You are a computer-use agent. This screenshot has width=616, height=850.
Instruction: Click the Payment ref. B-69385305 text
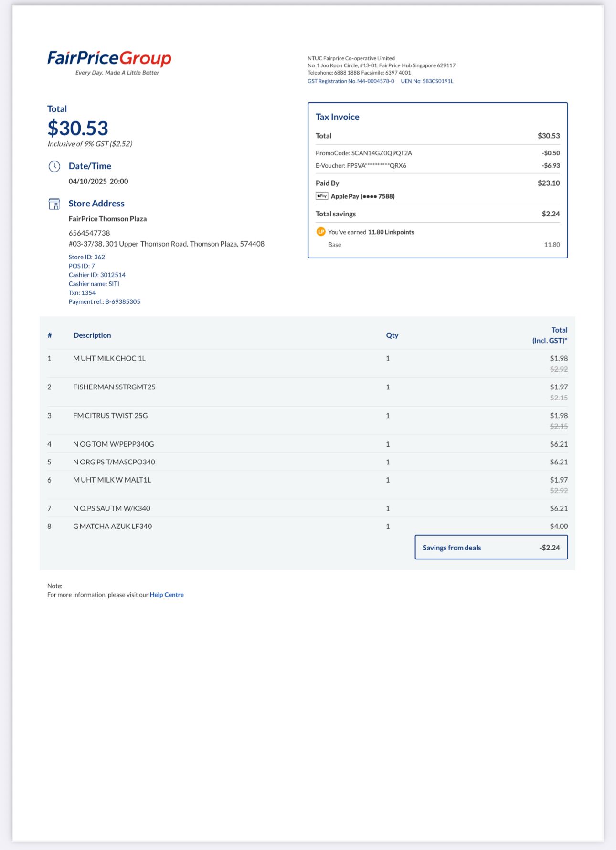[105, 302]
